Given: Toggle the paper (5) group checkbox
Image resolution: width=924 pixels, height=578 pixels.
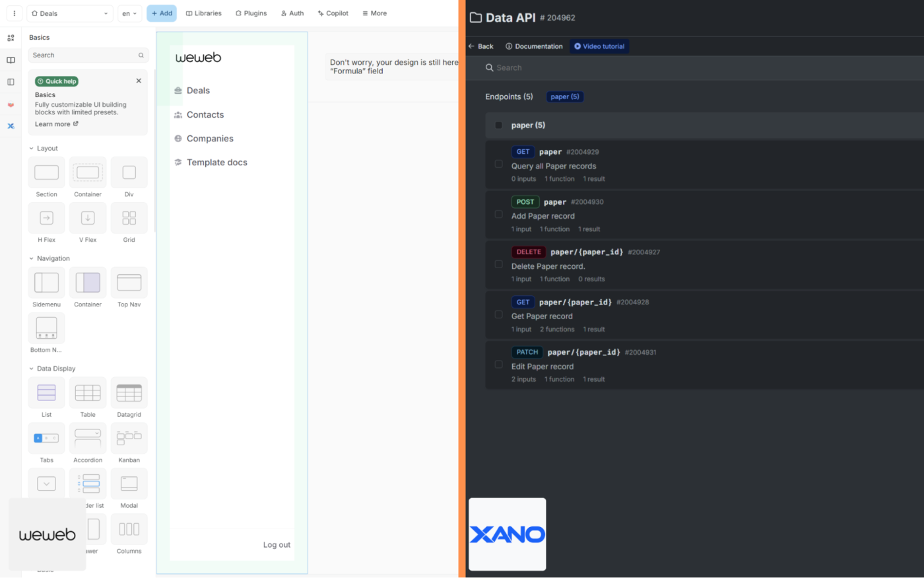Looking at the screenshot, I should (498, 125).
